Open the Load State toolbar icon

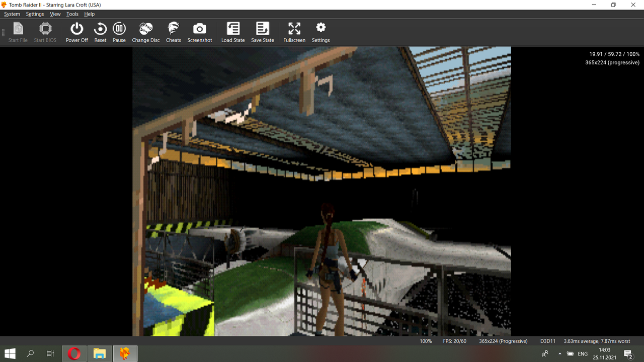[233, 33]
